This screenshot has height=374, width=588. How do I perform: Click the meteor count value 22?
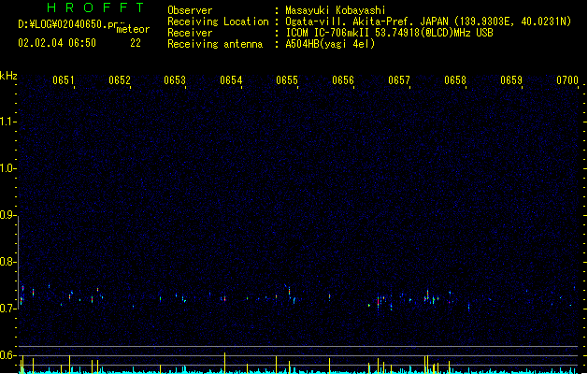[136, 43]
